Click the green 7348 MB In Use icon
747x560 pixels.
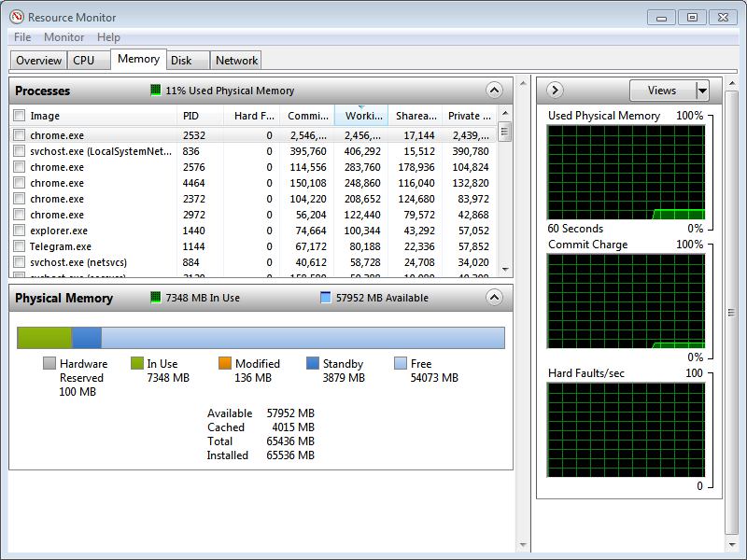click(x=155, y=298)
